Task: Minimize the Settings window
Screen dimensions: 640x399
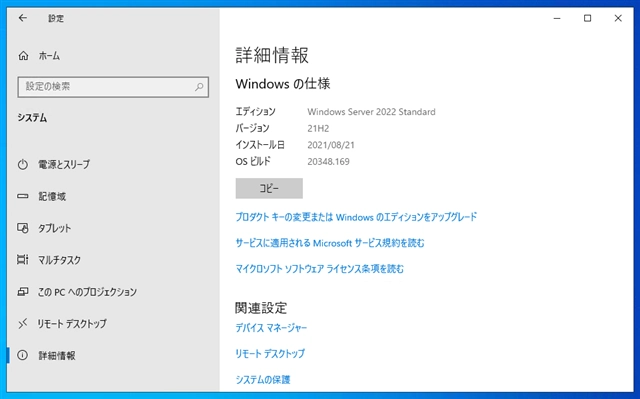Action: [557, 18]
